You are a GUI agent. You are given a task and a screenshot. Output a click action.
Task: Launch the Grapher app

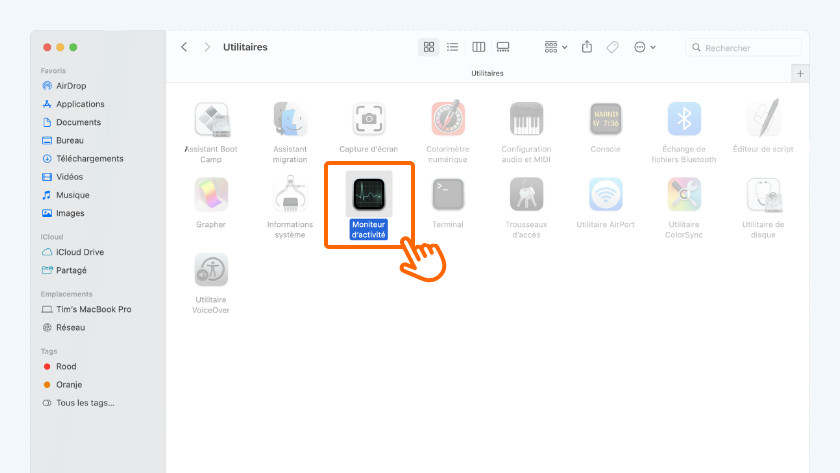pyautogui.click(x=211, y=194)
